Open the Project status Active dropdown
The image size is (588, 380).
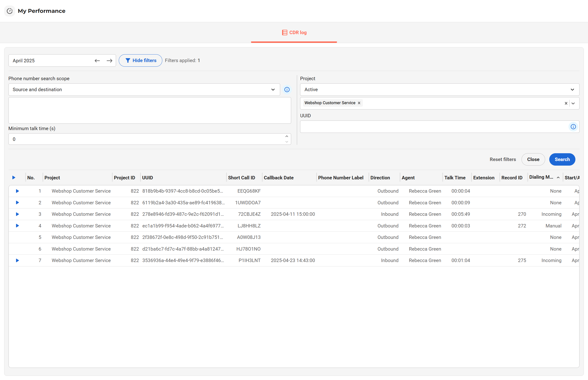[440, 90]
